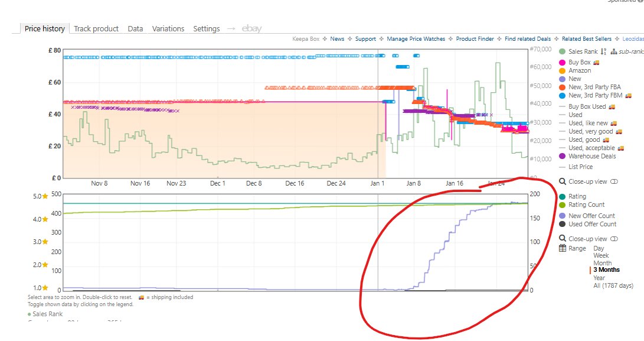The image size is (644, 341).
Task: Click truck icon beside Buy Box Used
Action: (612, 106)
